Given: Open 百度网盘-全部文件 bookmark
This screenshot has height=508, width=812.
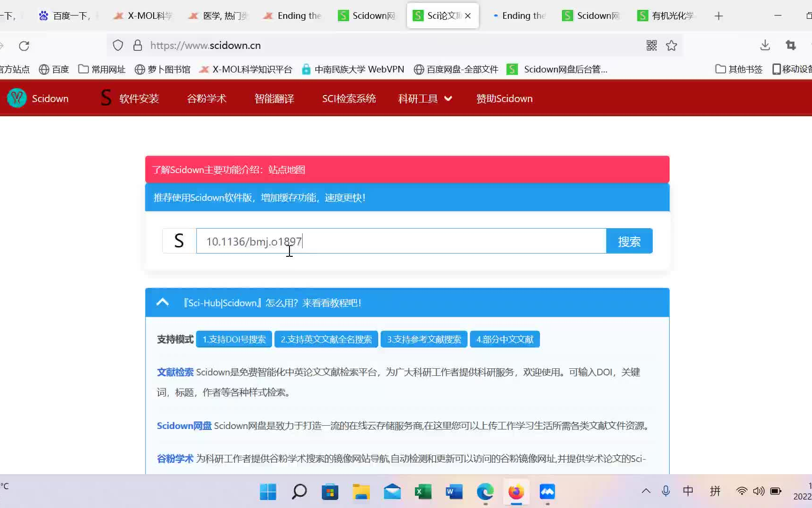Looking at the screenshot, I should tap(456, 69).
